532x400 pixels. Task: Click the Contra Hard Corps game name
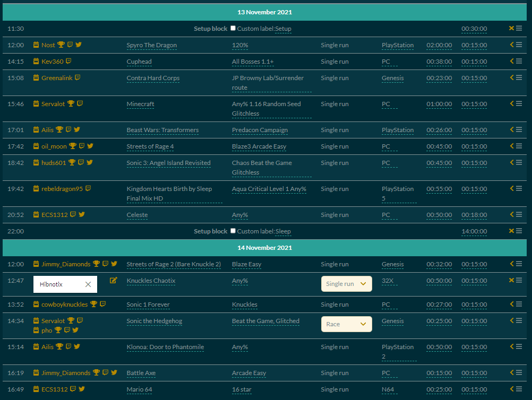coord(153,78)
